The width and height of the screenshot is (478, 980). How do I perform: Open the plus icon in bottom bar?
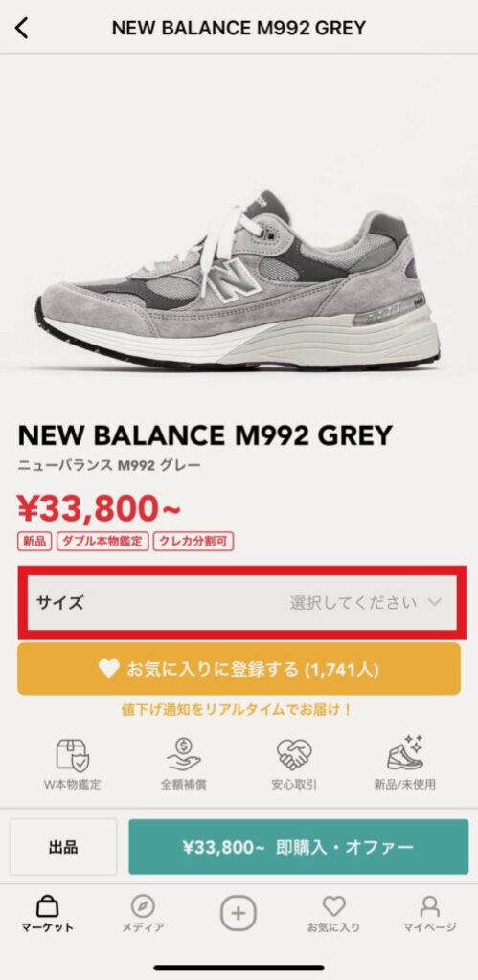(x=238, y=914)
